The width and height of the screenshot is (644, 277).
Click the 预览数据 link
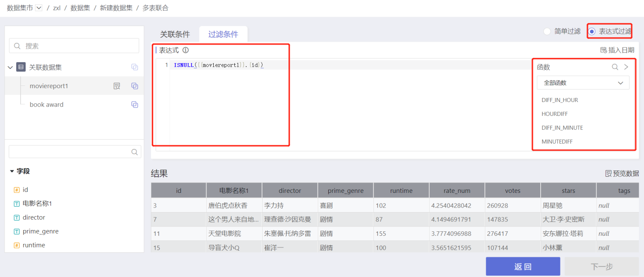click(x=622, y=174)
